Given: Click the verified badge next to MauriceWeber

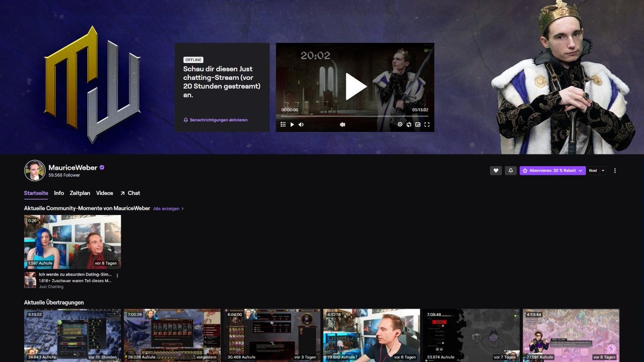Looking at the screenshot, I should (102, 167).
